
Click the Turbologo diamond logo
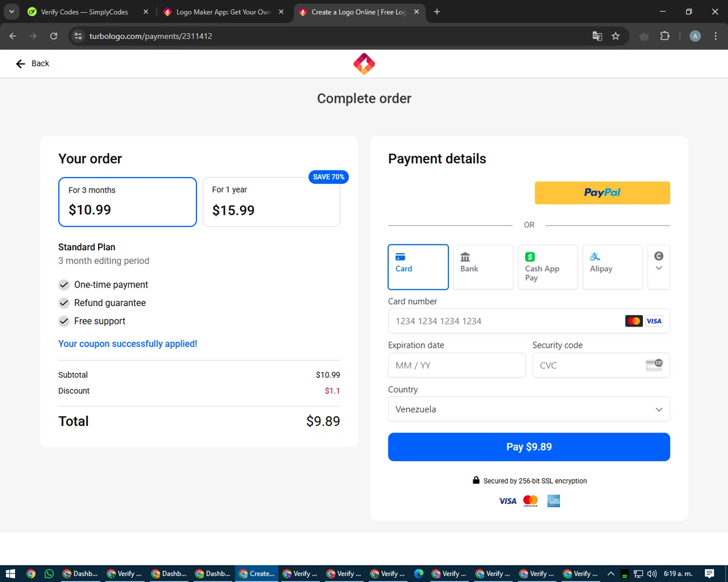tap(364, 64)
